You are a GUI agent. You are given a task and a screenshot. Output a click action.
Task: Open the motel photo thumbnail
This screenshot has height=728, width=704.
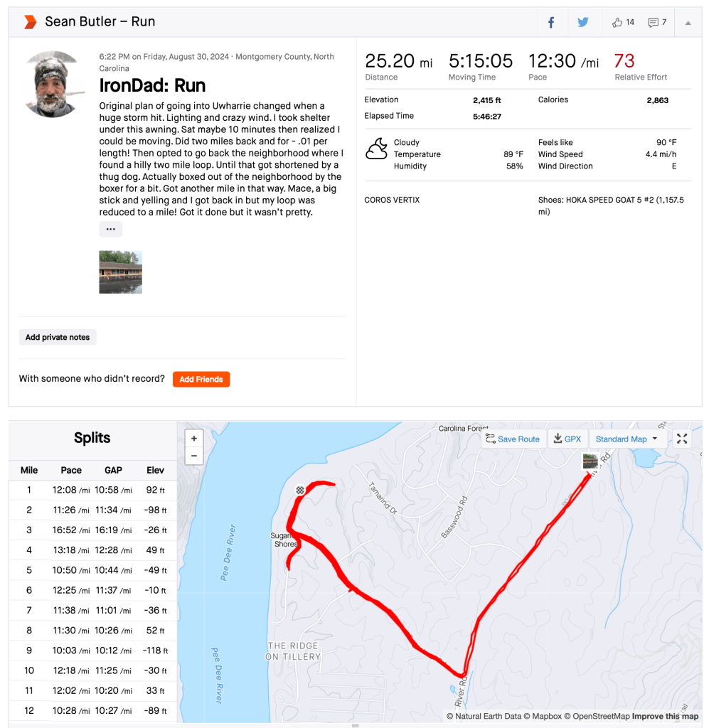point(120,272)
